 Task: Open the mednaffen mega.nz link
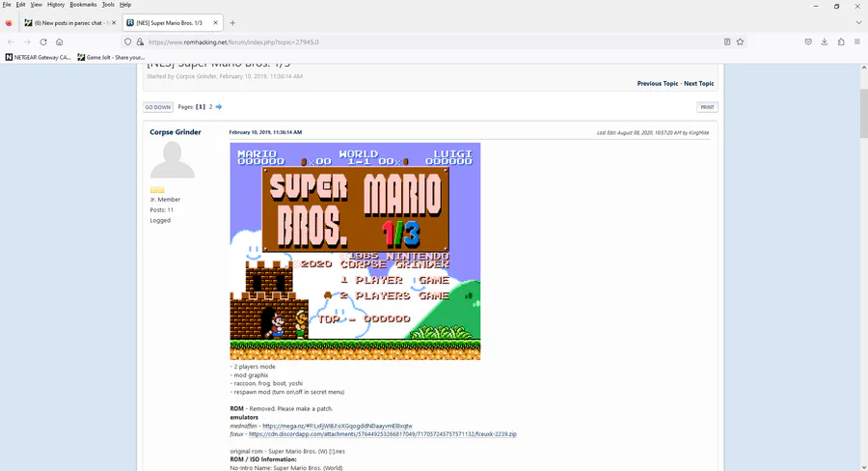pyautogui.click(x=338, y=426)
